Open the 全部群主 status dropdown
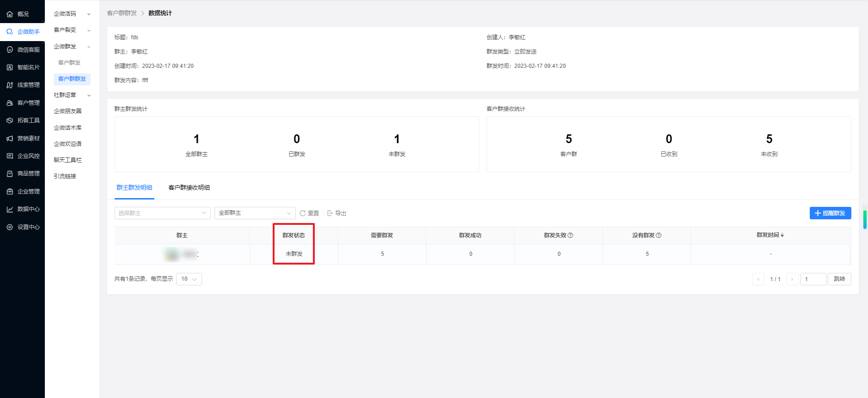Viewport: 868px width, 398px height. pyautogui.click(x=255, y=213)
